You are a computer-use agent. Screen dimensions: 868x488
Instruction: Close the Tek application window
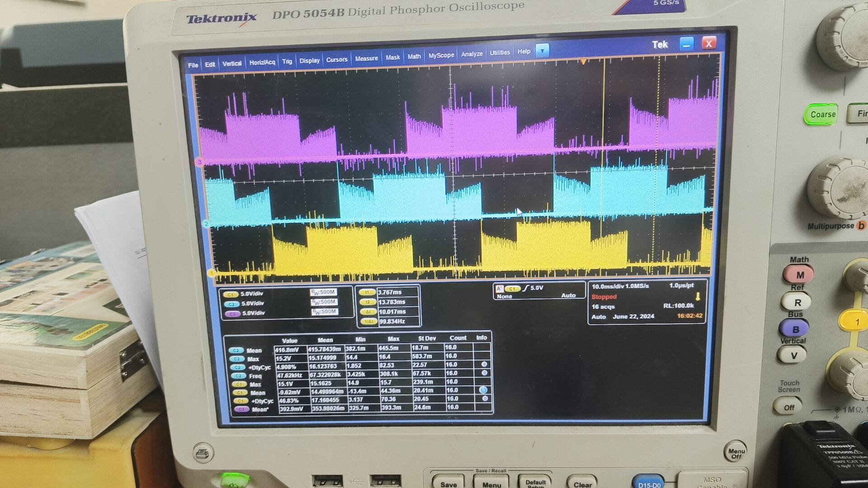tap(708, 43)
